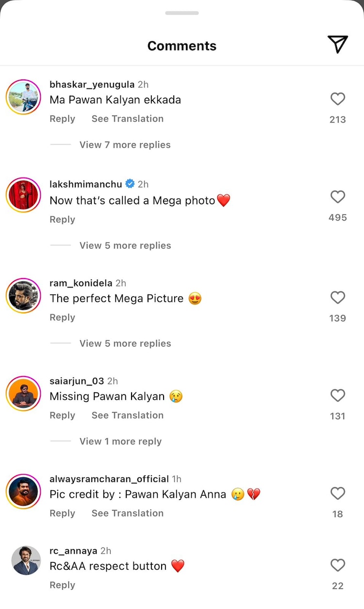Reply to ram_konidela's comment
The width and height of the screenshot is (364, 609).
click(62, 317)
